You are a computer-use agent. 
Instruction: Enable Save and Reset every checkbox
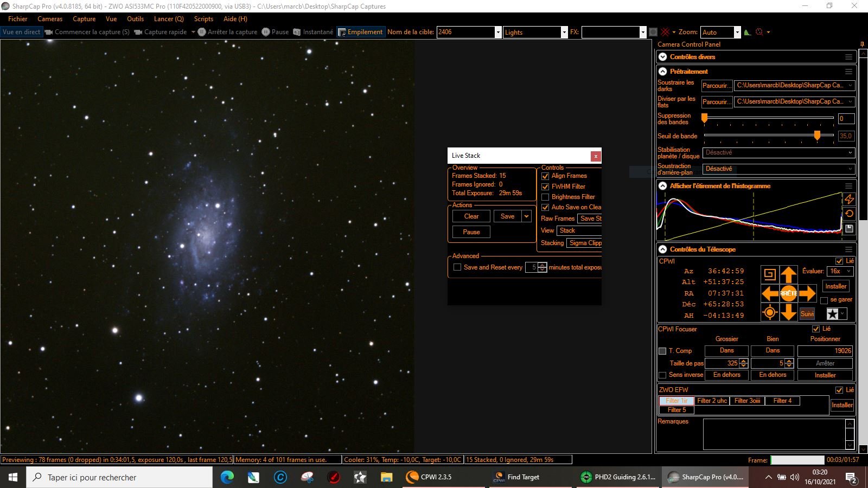pos(457,267)
